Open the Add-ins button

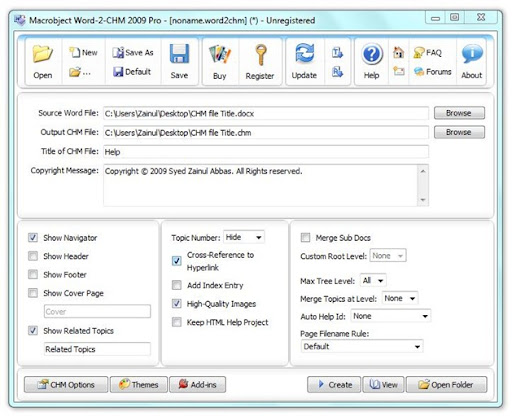click(x=197, y=385)
